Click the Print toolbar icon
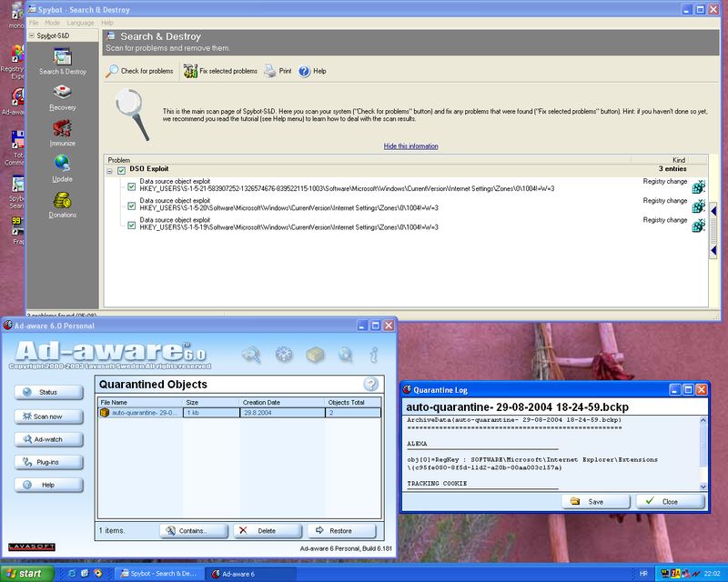Screen dimensions: 728x582 (x=270, y=71)
